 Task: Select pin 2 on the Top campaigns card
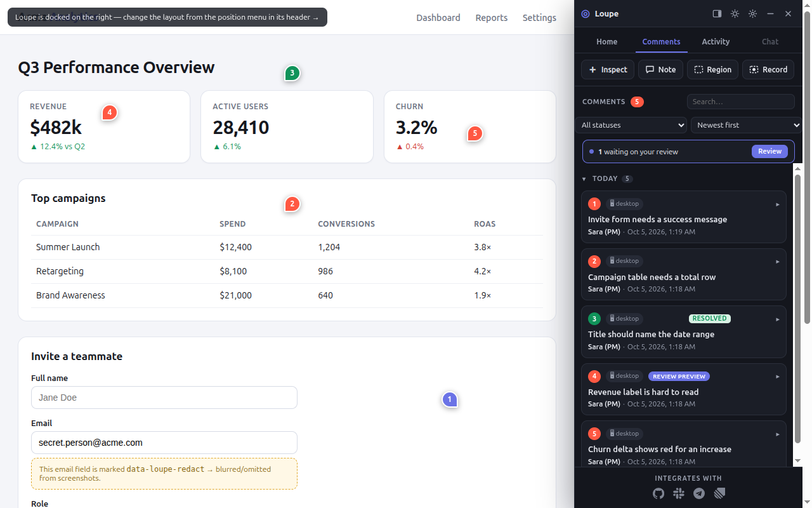pos(292,204)
